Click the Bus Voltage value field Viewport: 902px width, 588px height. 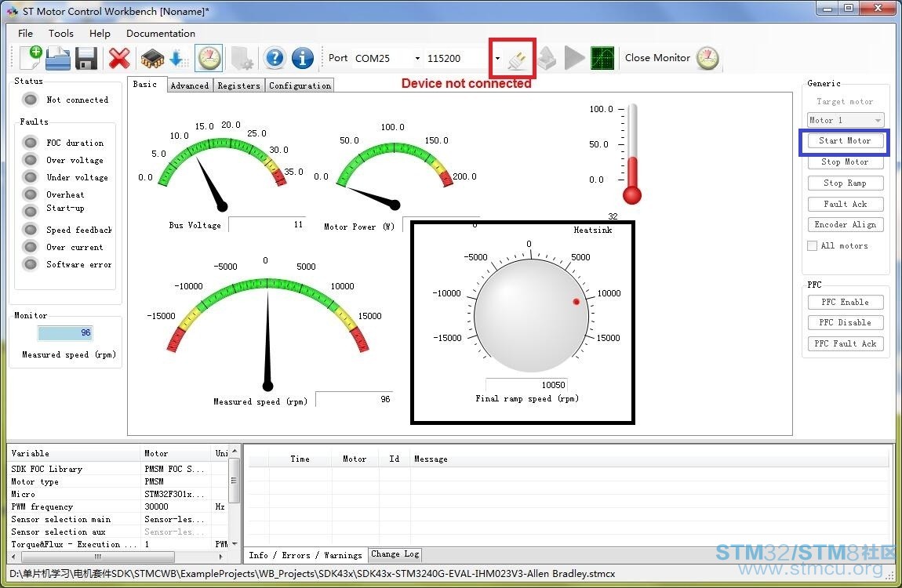[x=267, y=224]
